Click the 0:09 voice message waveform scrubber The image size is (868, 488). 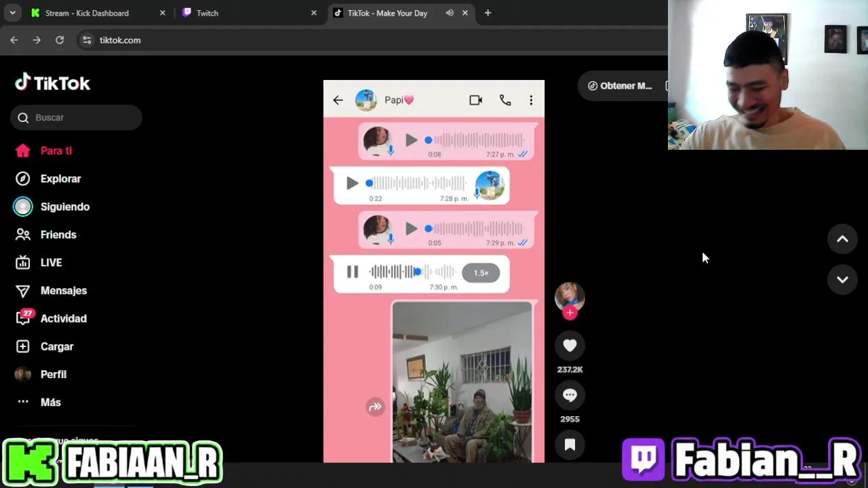(413, 272)
